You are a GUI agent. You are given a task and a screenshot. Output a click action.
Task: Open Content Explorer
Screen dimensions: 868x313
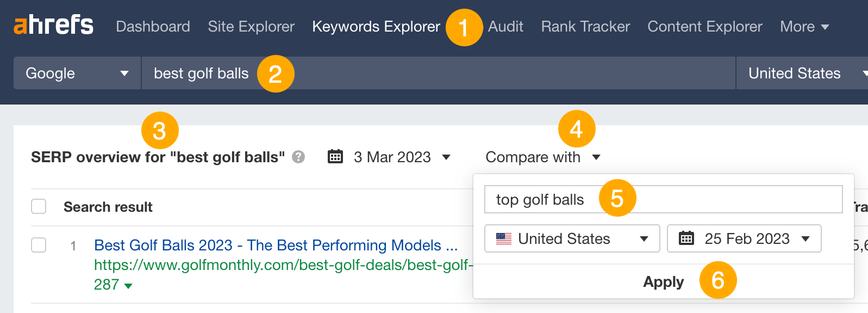coord(705,26)
